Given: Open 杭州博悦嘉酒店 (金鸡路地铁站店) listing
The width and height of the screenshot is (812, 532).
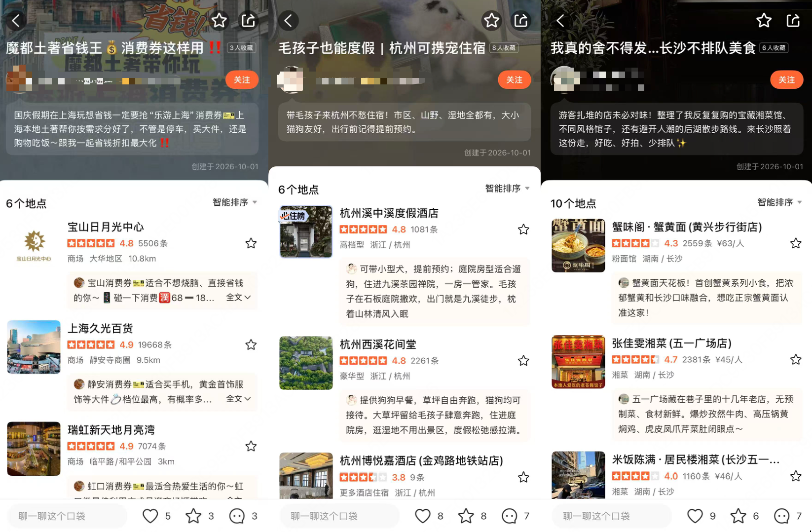Looking at the screenshot, I should [x=421, y=460].
